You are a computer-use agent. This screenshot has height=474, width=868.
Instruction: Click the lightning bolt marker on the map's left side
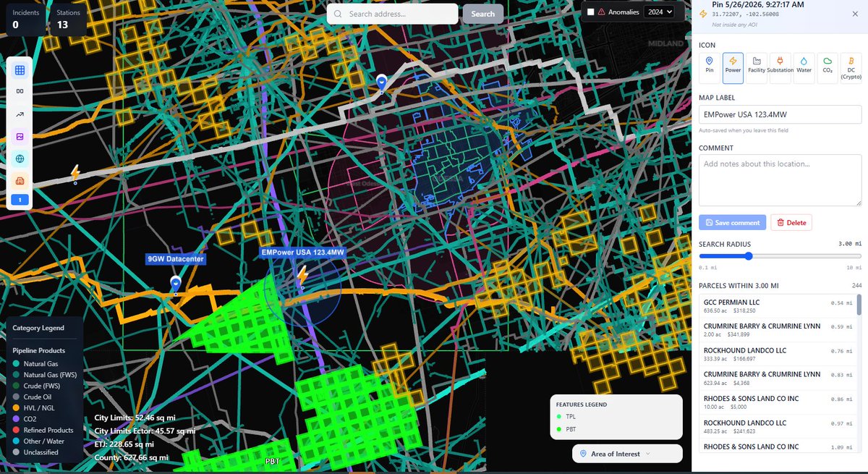(x=75, y=174)
